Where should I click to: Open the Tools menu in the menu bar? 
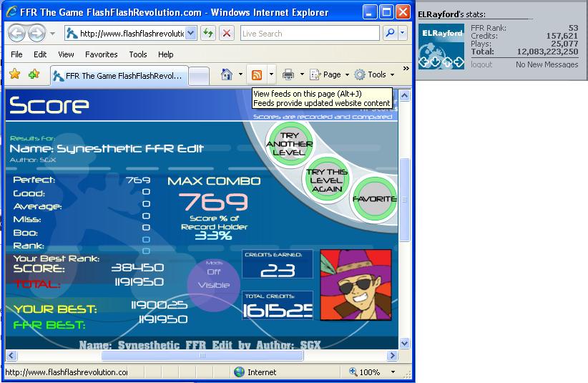137,54
